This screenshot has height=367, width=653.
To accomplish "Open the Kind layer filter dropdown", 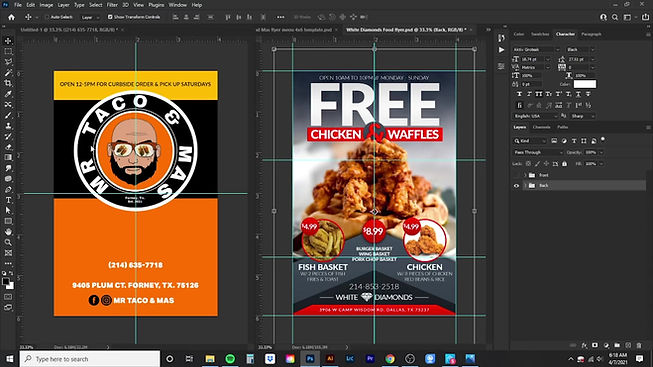I will pos(530,141).
